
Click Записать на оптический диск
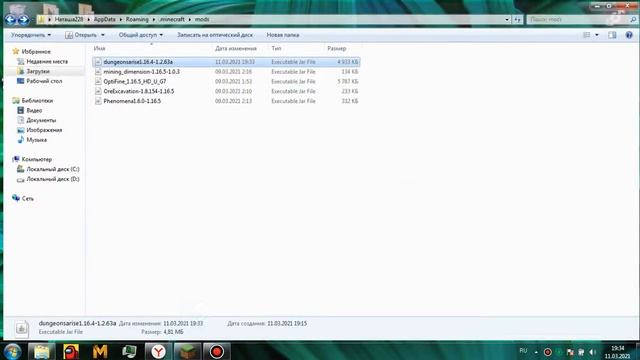coord(215,35)
